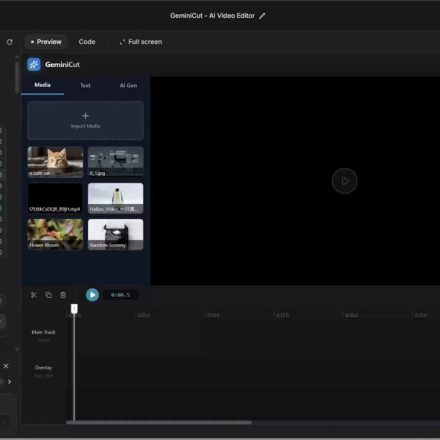
Task: Click the Import Media button
Action: [85, 120]
